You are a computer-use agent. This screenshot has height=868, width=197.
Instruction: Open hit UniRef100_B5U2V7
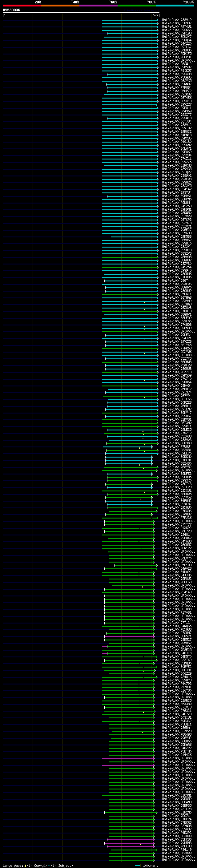coord(176,37)
